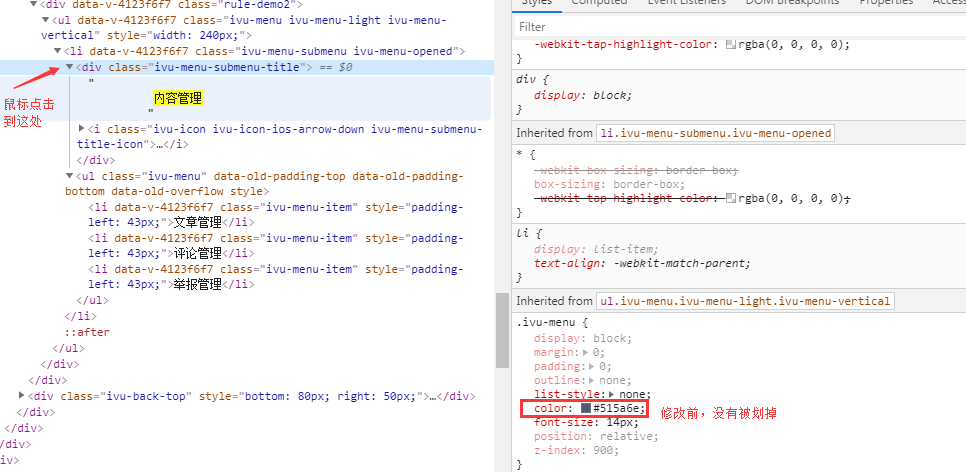Switch to the Computed tab

[599, 2]
